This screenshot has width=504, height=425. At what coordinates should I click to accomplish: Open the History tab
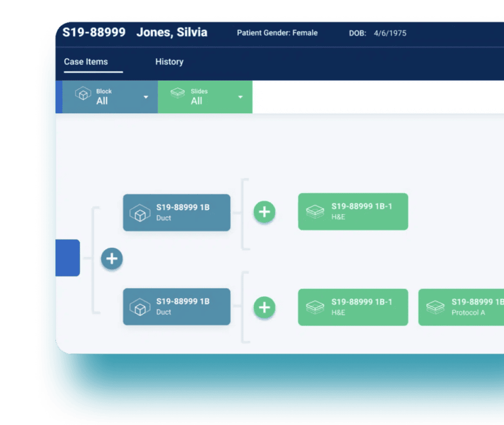pos(169,62)
